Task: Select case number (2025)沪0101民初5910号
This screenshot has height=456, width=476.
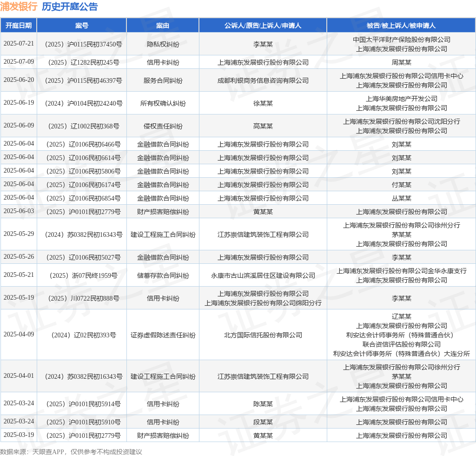Action: pos(84,422)
